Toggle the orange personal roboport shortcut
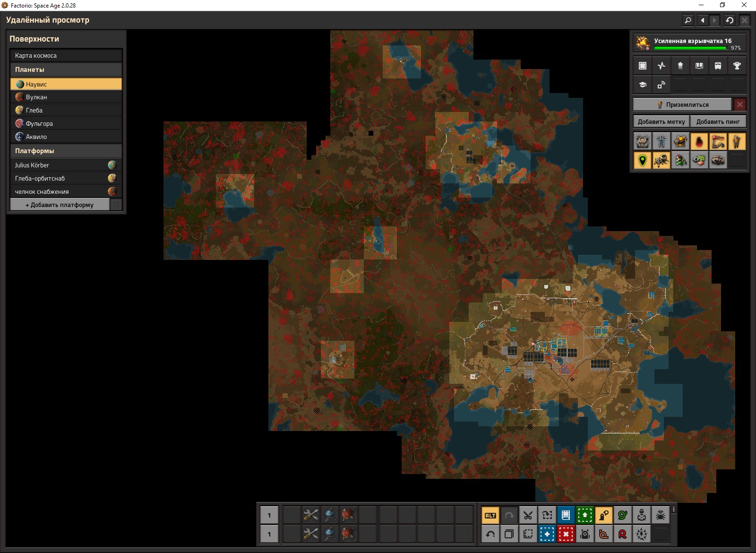 coord(603,515)
